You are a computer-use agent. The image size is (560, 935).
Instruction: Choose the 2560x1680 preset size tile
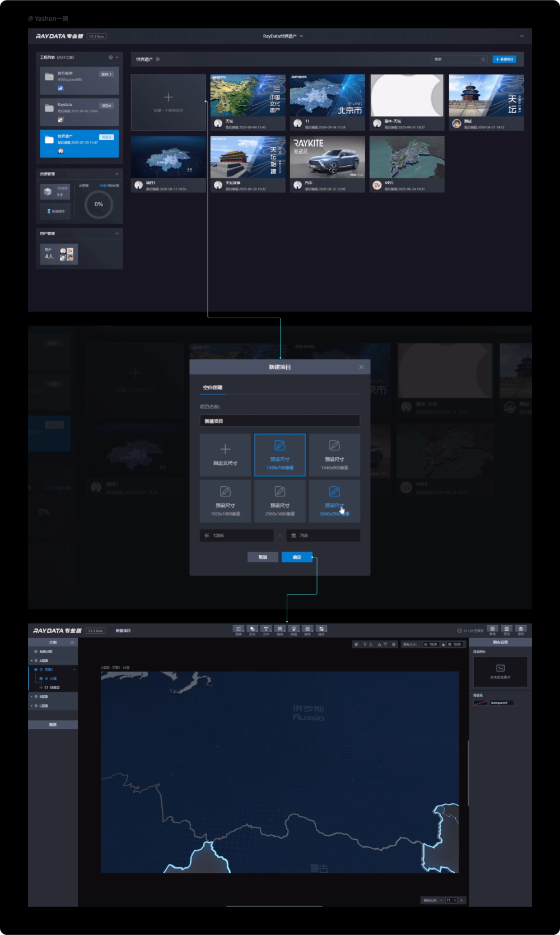point(280,501)
